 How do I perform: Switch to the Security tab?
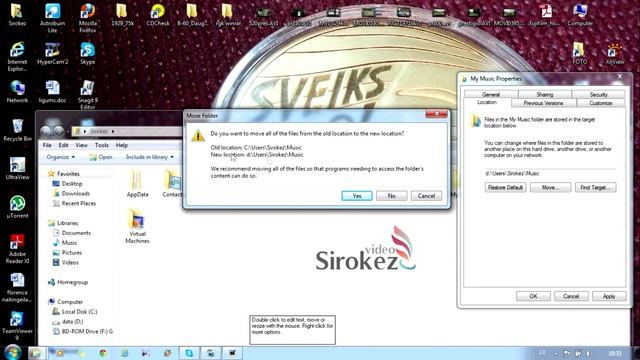click(598, 94)
